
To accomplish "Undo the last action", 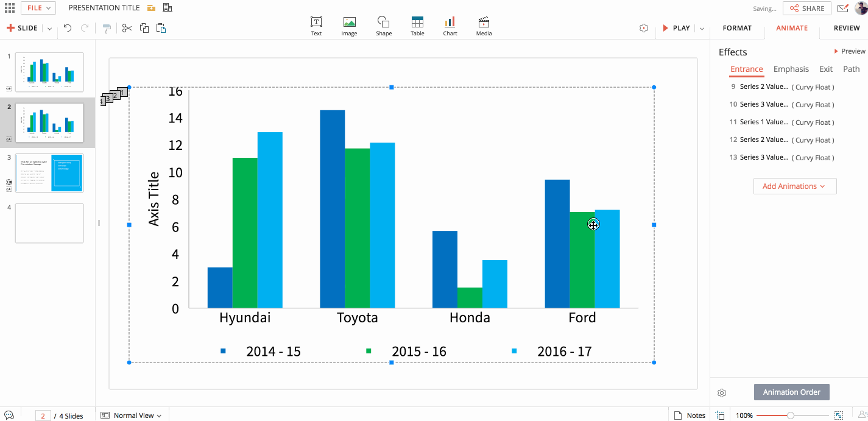I will pos(68,28).
